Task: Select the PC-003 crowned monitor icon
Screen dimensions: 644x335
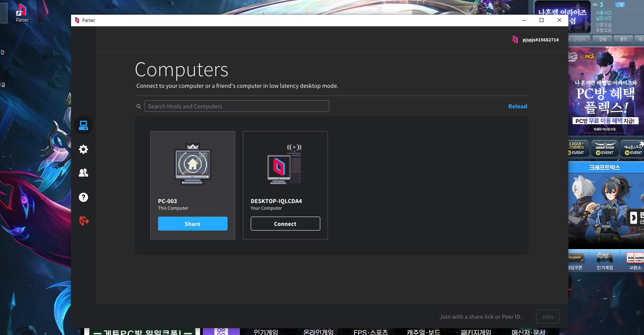Action: pos(193,164)
